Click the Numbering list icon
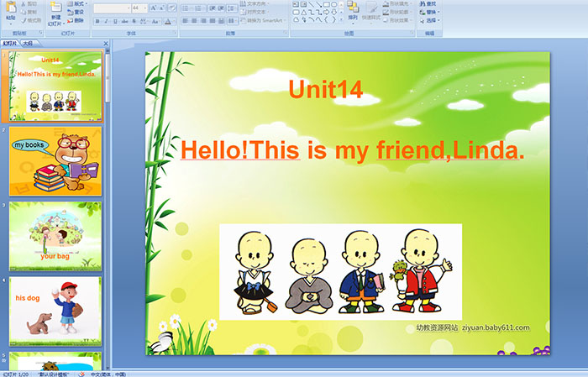588x377 pixels. 200,8
